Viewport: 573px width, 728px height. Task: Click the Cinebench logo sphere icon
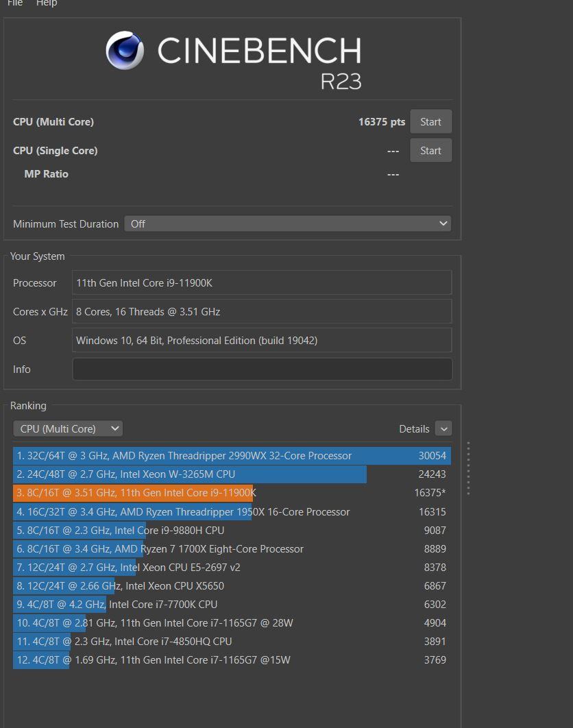point(125,50)
